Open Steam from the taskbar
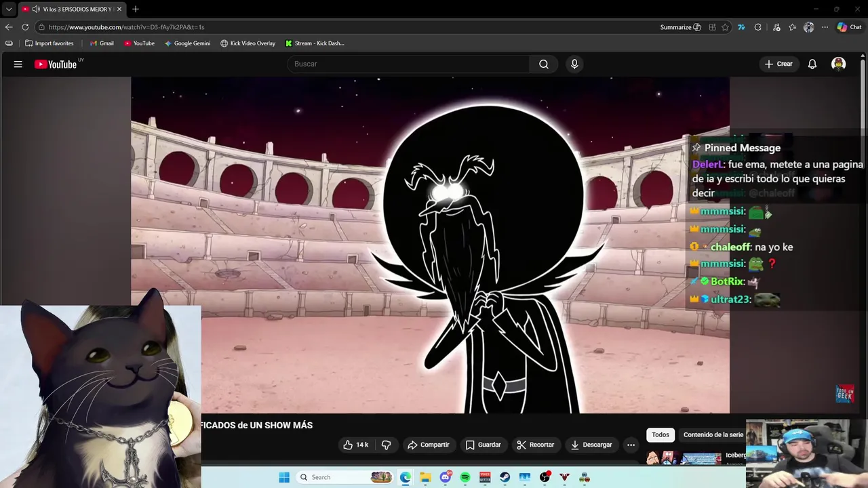 coord(505,477)
